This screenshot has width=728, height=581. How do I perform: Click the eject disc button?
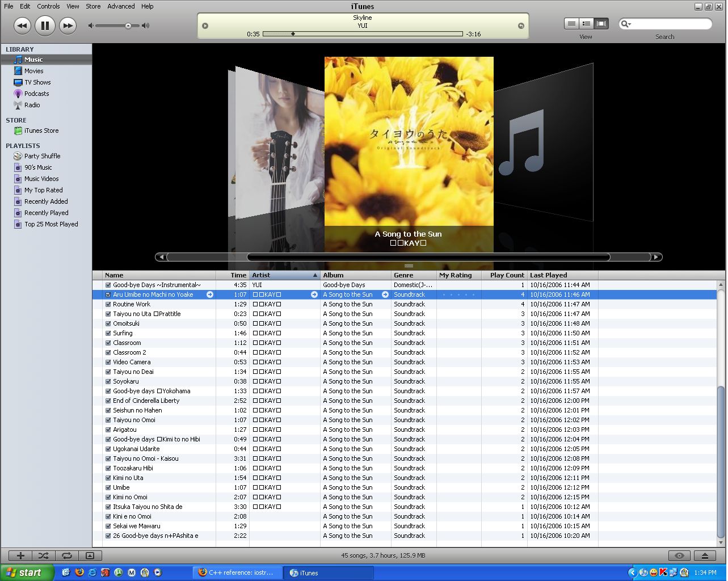click(x=705, y=555)
